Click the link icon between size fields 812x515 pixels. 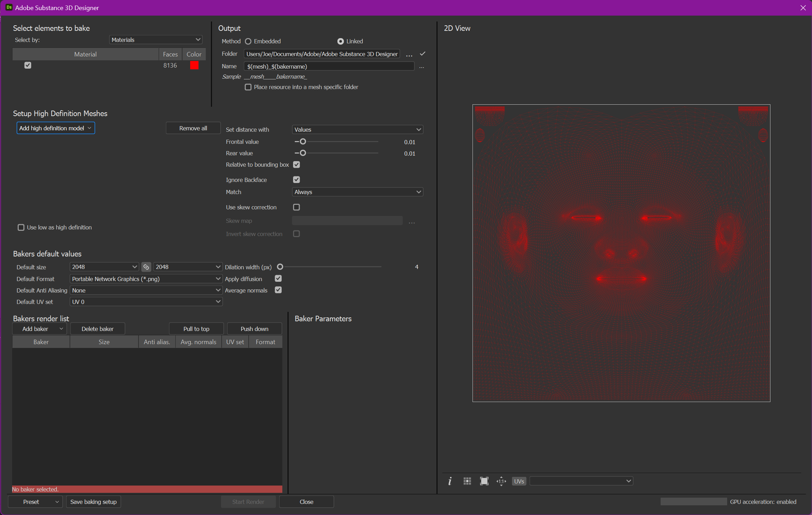pyautogui.click(x=146, y=267)
